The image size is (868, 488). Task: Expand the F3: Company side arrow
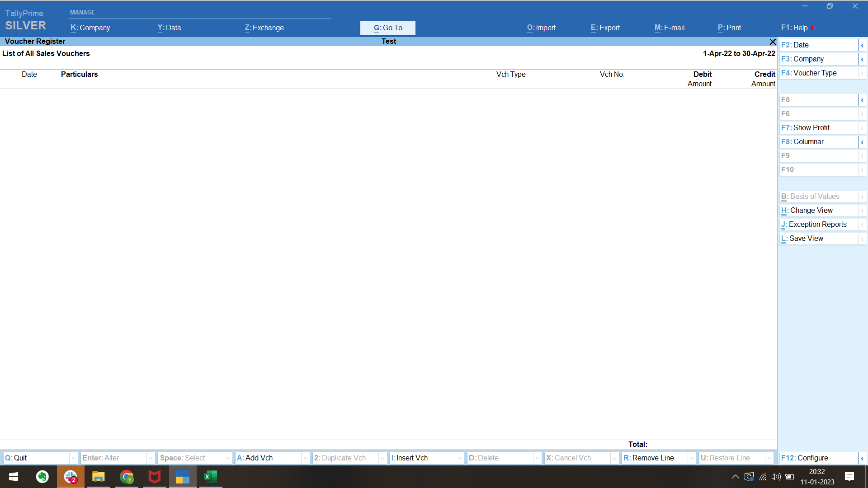tap(862, 59)
